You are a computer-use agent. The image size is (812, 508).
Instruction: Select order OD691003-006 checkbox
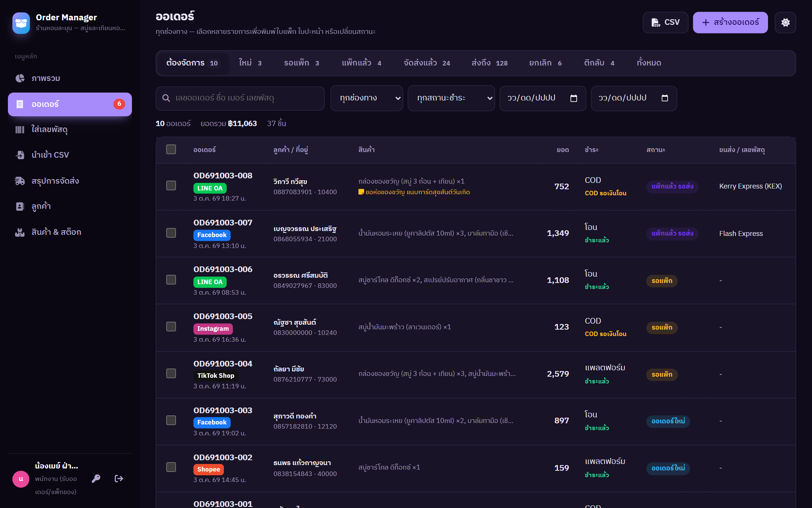[171, 280]
